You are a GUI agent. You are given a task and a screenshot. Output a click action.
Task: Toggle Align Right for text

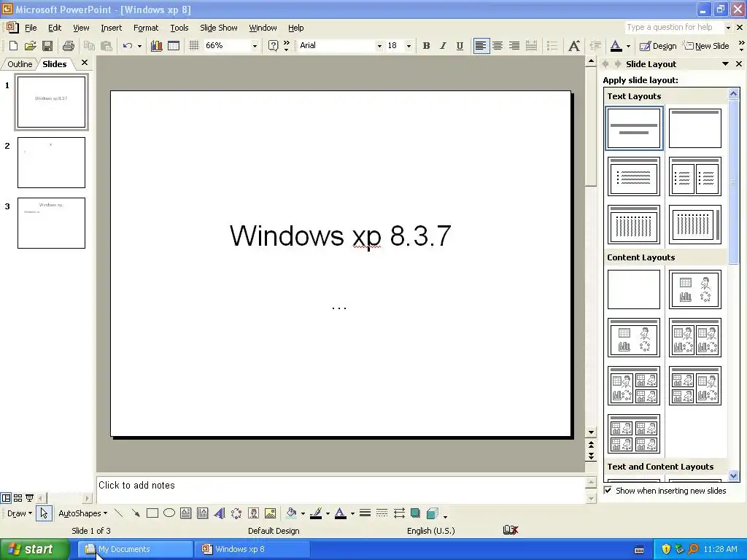click(514, 46)
